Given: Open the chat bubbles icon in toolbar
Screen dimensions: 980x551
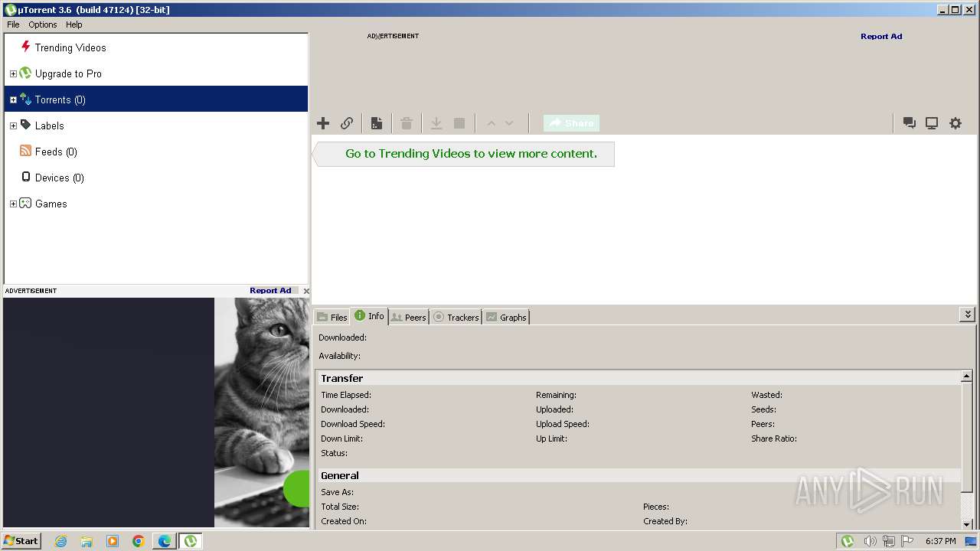Looking at the screenshot, I should [x=910, y=123].
